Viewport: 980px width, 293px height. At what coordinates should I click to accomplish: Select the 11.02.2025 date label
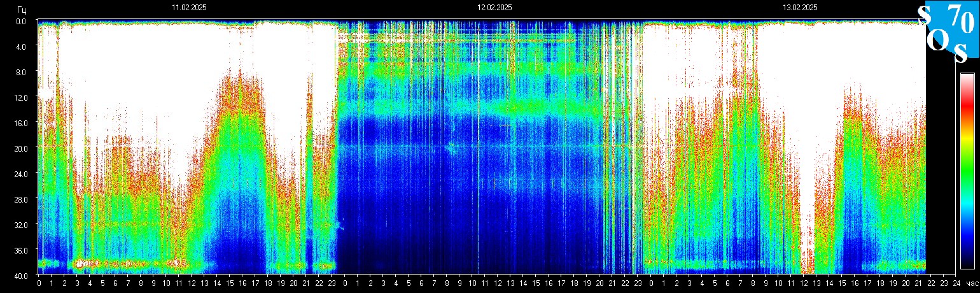pyautogui.click(x=189, y=8)
